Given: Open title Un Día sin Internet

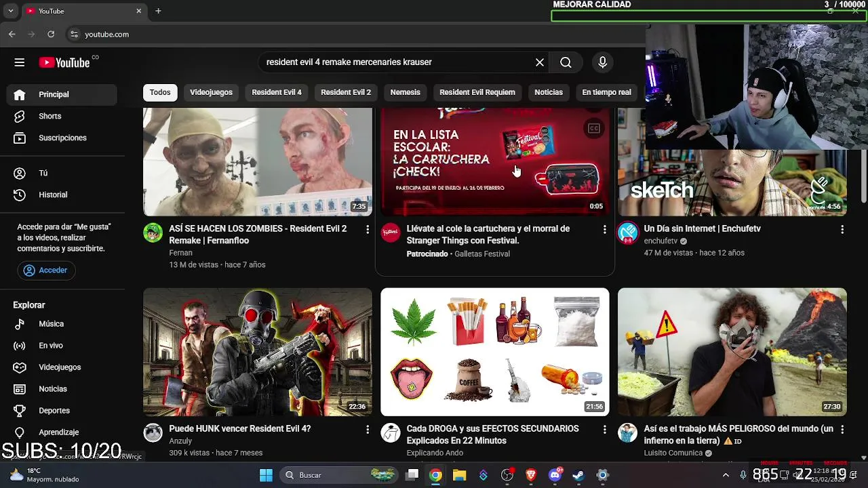Looking at the screenshot, I should (702, 229).
